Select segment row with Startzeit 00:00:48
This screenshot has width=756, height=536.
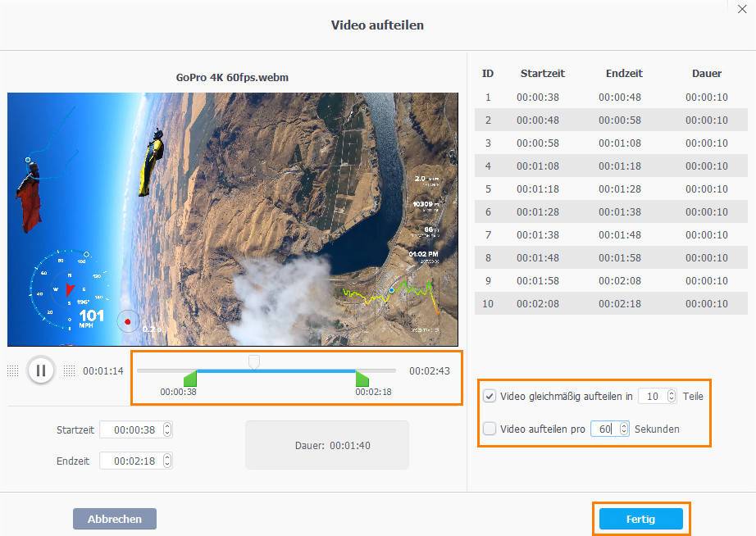click(611, 120)
